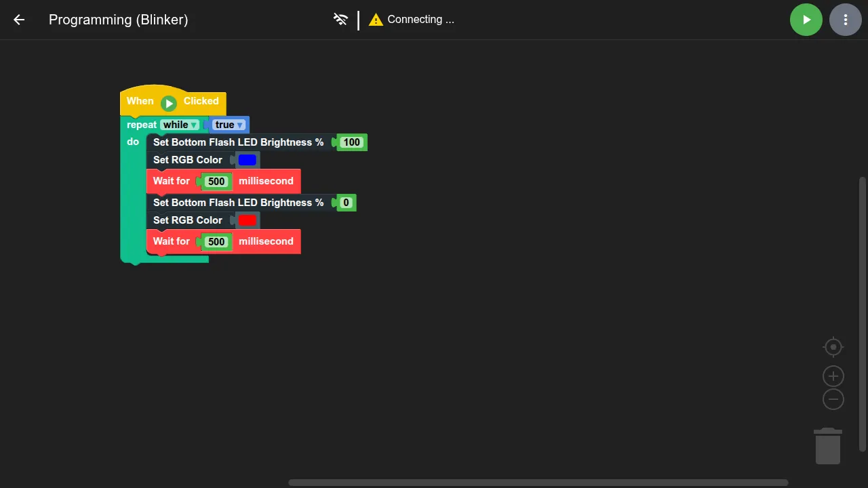Open the 'while' dropdown in repeat block
Screen dimensions: 868x488
click(180, 125)
